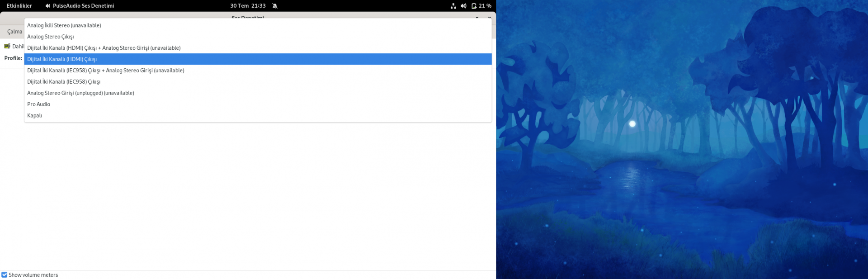Click the muted notifications bell icon
Screen dimensions: 868x279
pos(275,6)
